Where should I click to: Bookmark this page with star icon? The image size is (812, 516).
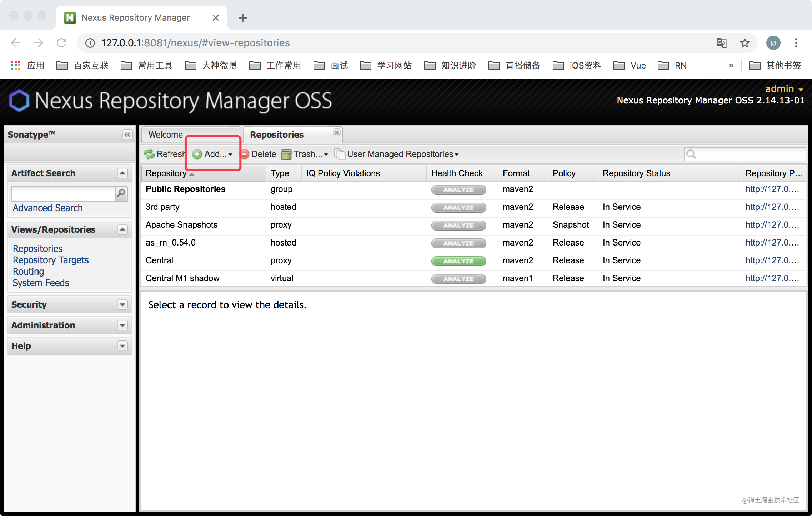coord(745,43)
